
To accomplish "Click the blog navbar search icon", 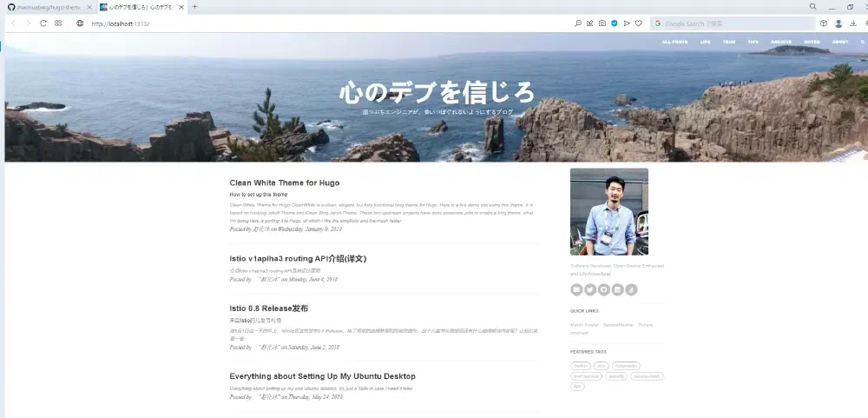I will pyautogui.click(x=863, y=42).
